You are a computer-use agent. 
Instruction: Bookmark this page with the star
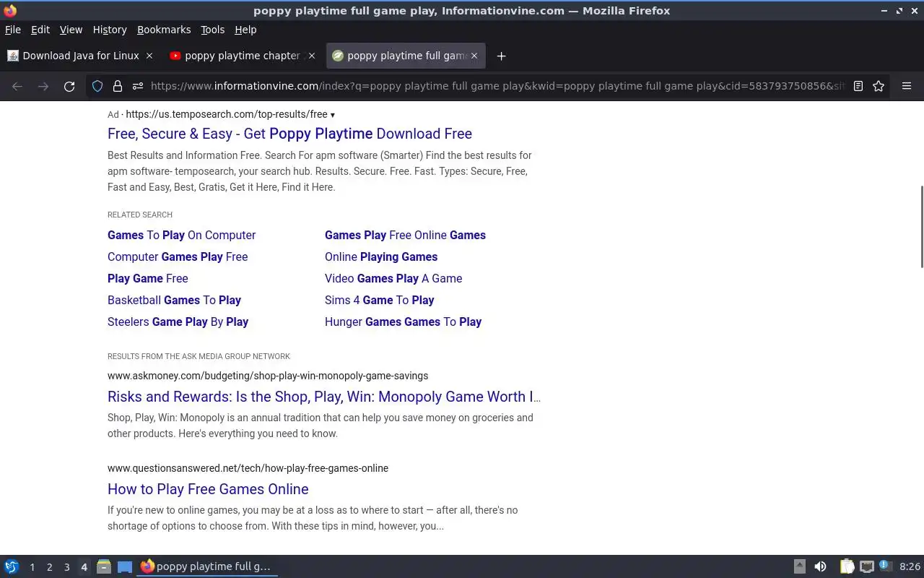pos(879,86)
